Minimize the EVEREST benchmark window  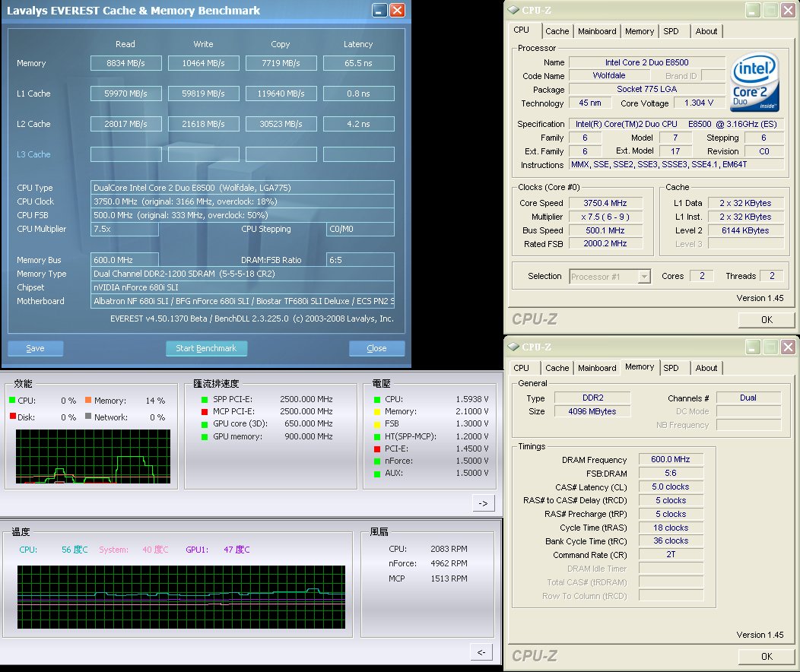click(x=379, y=10)
